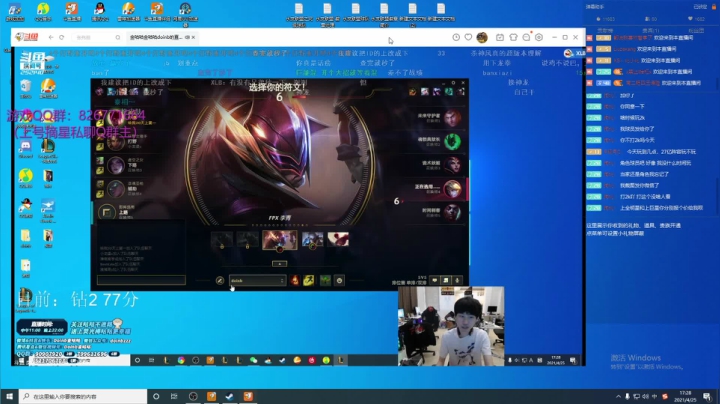Click the volume icon in system tray
720x404 pixels.
pyautogui.click(x=646, y=396)
